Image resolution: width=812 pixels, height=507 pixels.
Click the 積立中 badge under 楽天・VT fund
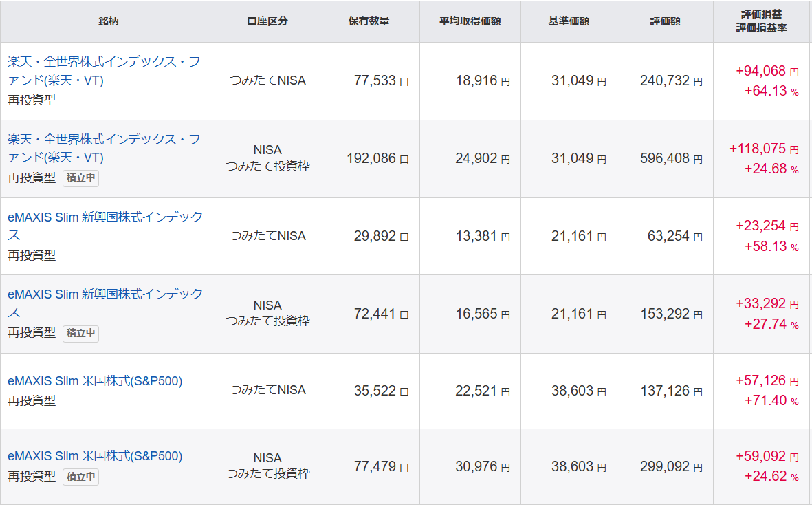pos(81,177)
